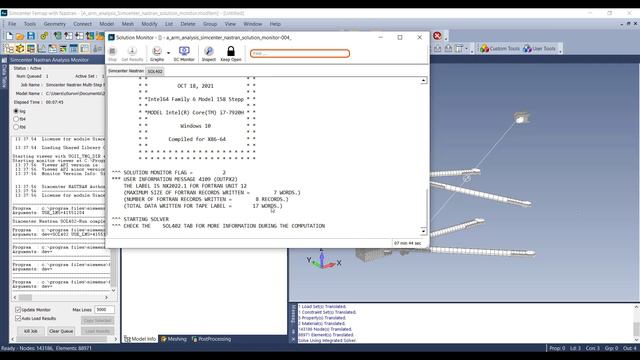Click the Load Results button
Image resolution: width=640 pixels, height=360 pixels.
(x=98, y=331)
